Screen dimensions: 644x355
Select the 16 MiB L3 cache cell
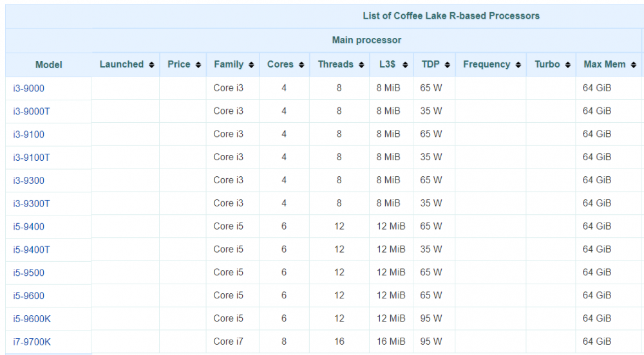pyautogui.click(x=392, y=341)
